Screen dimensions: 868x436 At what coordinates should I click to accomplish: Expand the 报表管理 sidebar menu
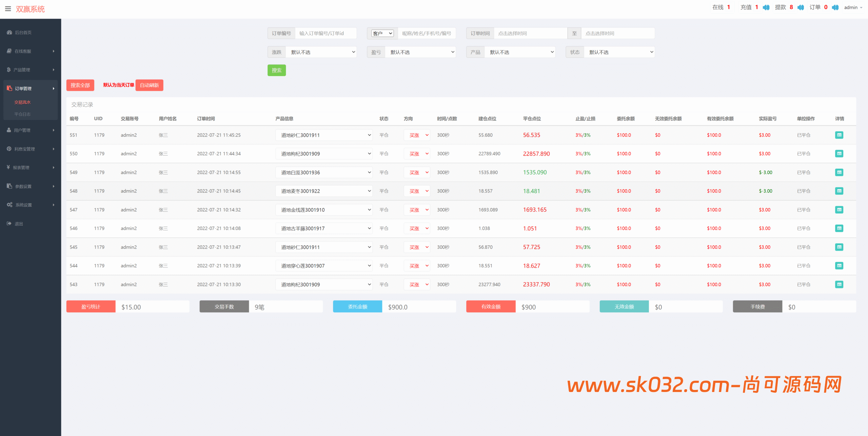[31, 167]
